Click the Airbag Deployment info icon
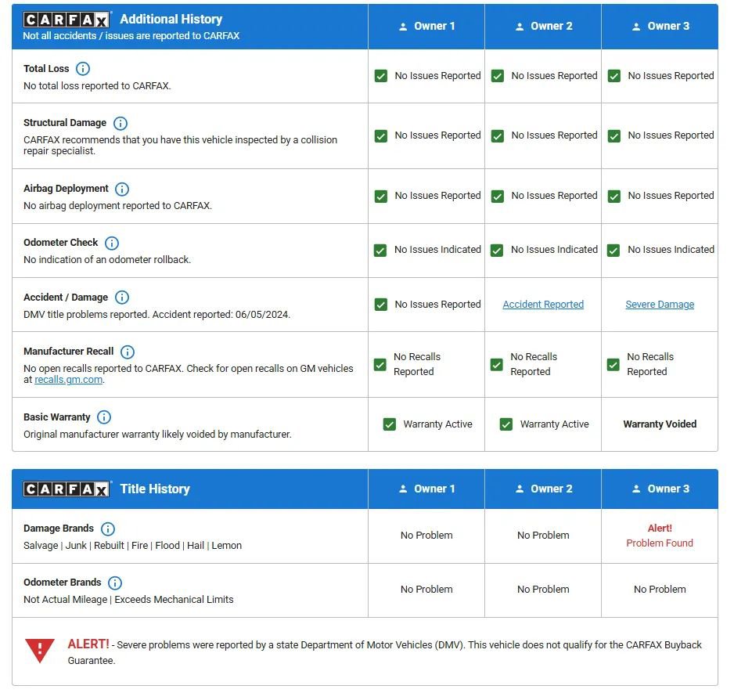Image resolution: width=734 pixels, height=700 pixels. (122, 189)
